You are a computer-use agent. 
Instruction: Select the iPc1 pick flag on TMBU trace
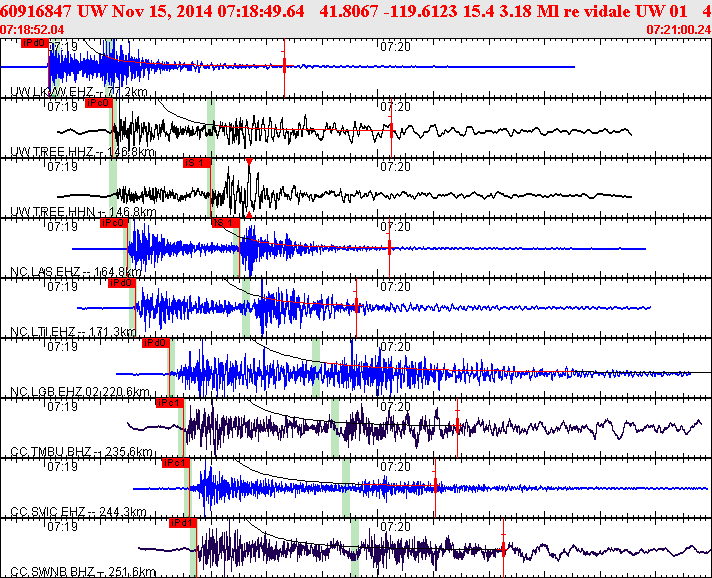(x=169, y=403)
